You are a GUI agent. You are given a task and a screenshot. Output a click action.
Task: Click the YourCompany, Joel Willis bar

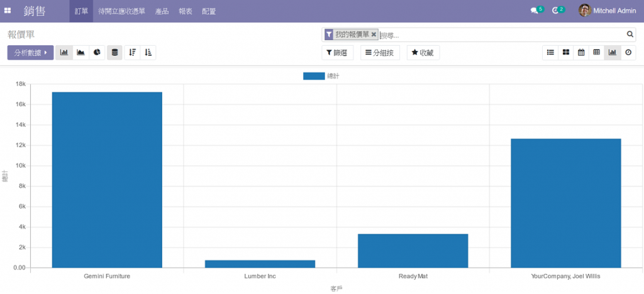(566, 204)
